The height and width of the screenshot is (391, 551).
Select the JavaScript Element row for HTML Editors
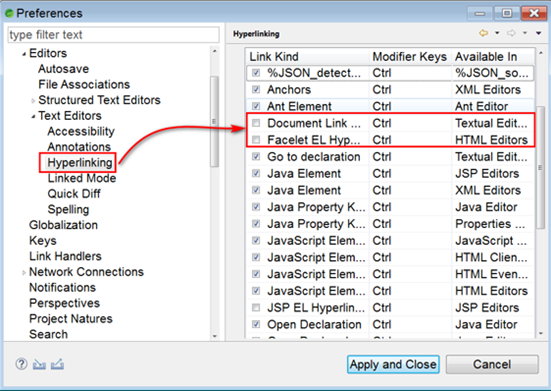(x=390, y=291)
